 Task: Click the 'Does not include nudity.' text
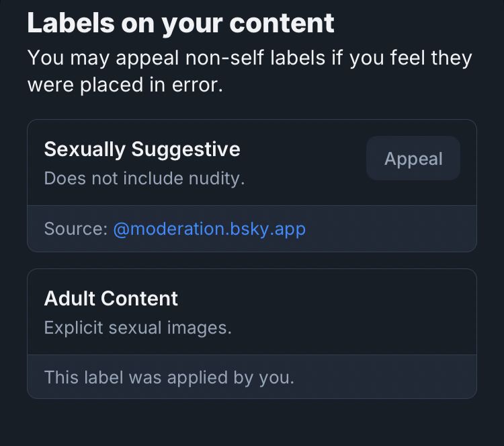[x=144, y=179]
